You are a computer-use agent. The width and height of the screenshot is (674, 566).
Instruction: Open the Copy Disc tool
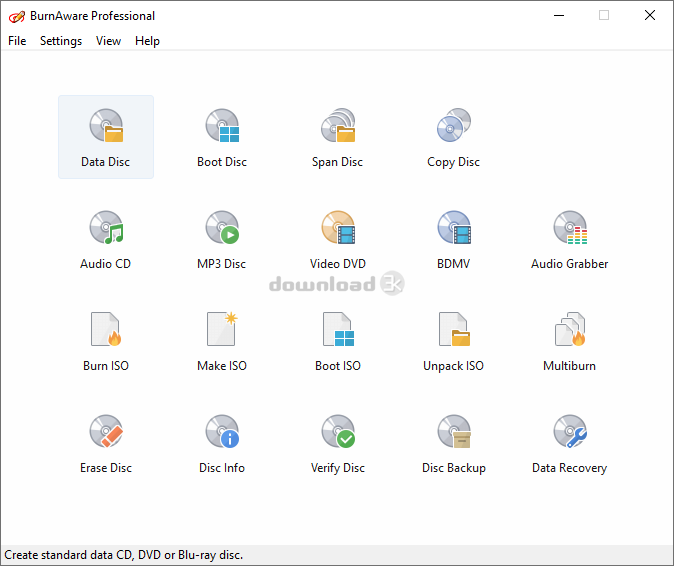coord(453,136)
